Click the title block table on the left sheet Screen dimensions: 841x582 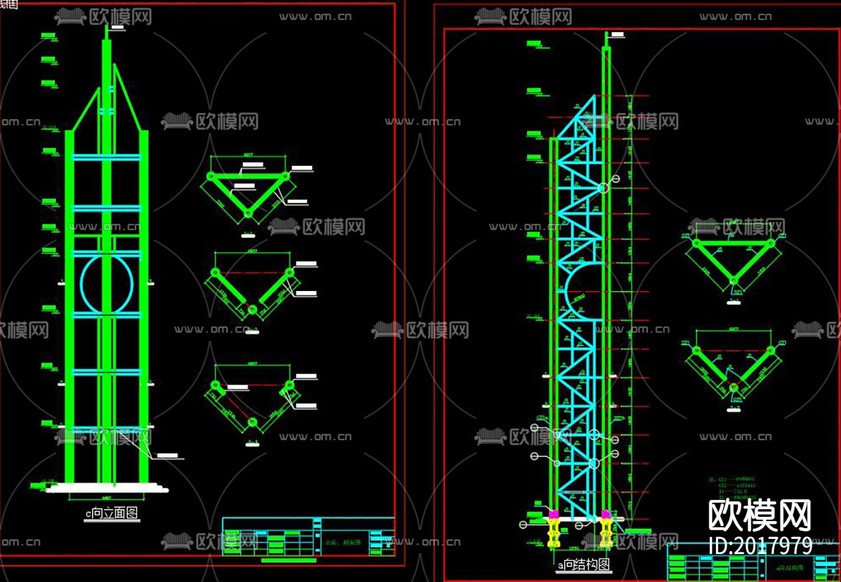[x=308, y=537]
